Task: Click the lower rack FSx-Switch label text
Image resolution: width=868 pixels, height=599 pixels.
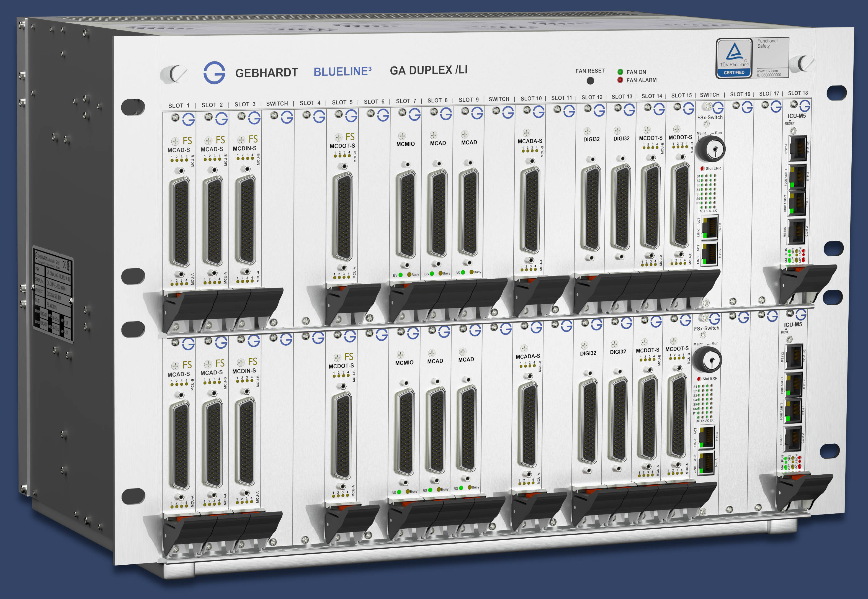Action: (x=706, y=328)
